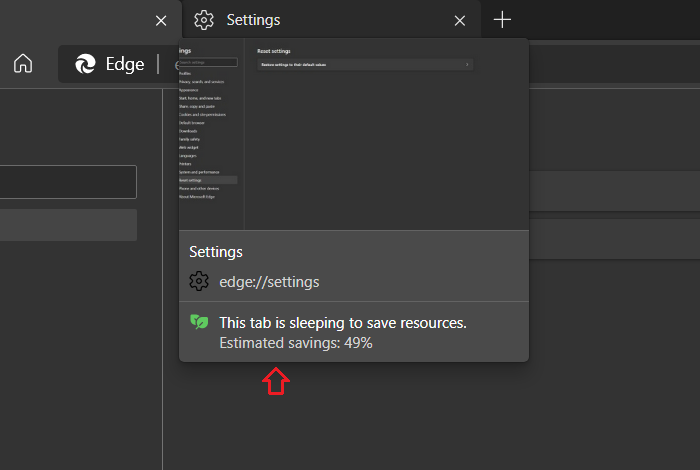700x470 pixels.
Task: Click the 'This tab is sleeping' message
Action: coord(343,323)
